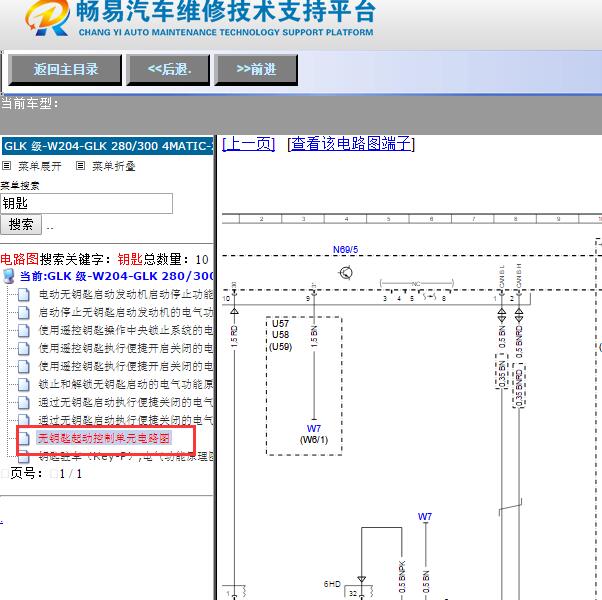This screenshot has width=602, height=600.
Task: Click the 当前车型 label
Action: [30, 104]
